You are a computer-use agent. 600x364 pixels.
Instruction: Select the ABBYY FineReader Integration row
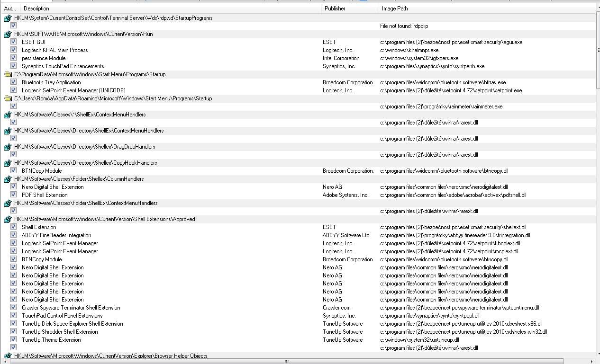pyautogui.click(x=56, y=235)
